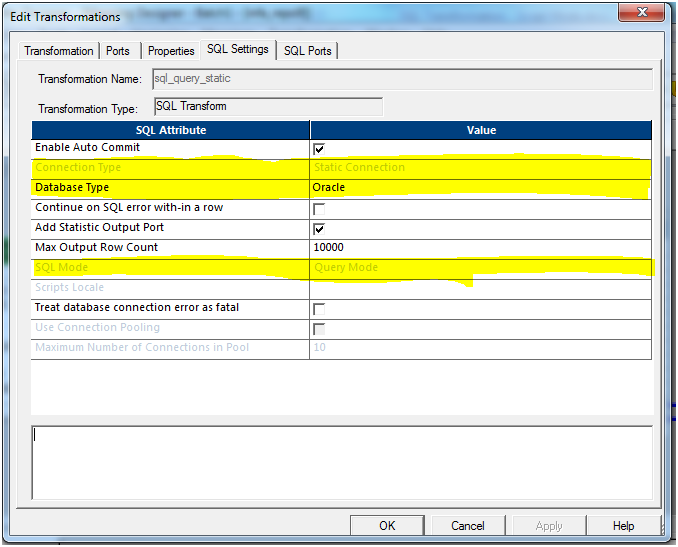Viewport: 678px width, 547px height.
Task: Click the Apply button
Action: (x=549, y=526)
